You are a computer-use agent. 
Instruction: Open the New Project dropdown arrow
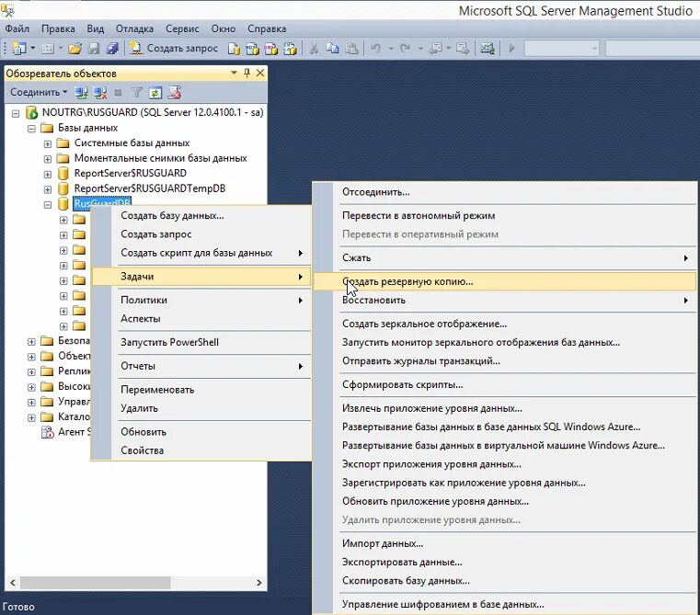pyautogui.click(x=32, y=48)
